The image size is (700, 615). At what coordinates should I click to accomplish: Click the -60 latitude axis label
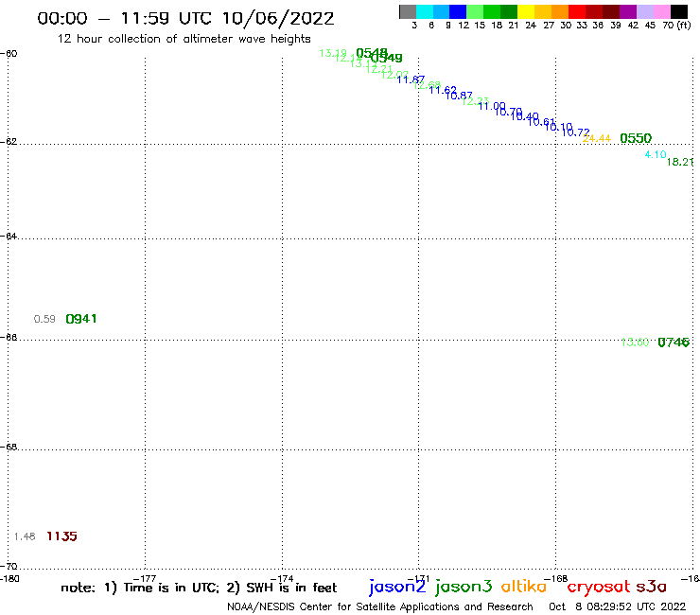(x=9, y=54)
